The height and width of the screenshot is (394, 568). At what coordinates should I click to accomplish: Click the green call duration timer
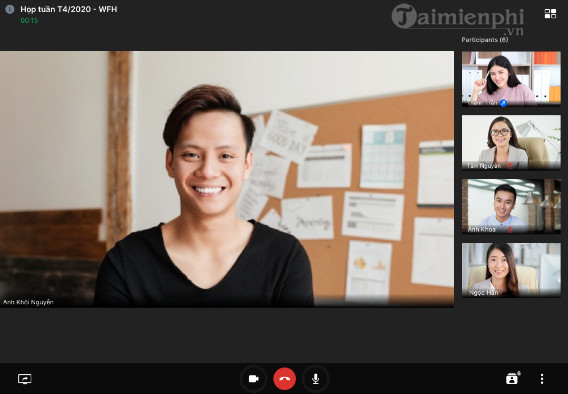coord(29,21)
